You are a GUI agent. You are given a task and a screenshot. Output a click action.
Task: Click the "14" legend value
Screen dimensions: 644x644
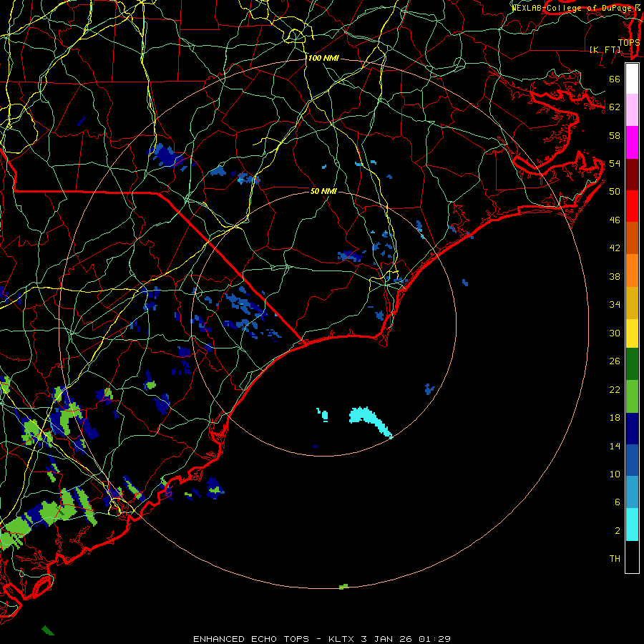click(615, 446)
